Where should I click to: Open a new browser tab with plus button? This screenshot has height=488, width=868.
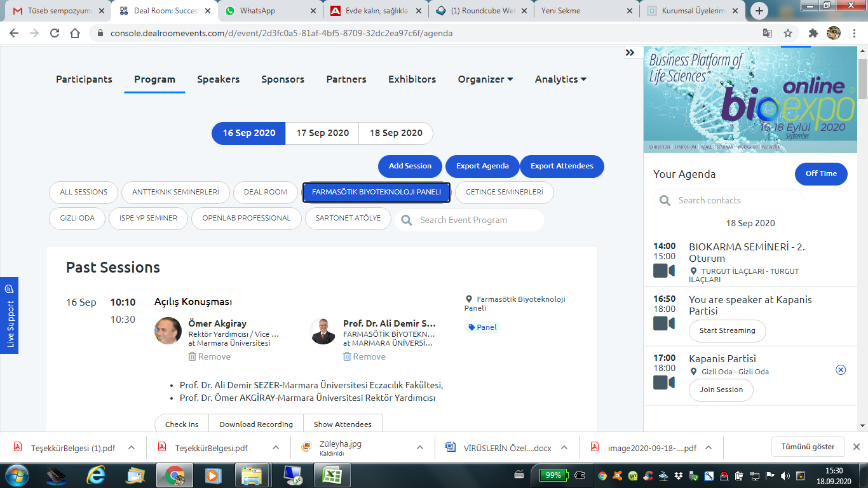click(759, 11)
